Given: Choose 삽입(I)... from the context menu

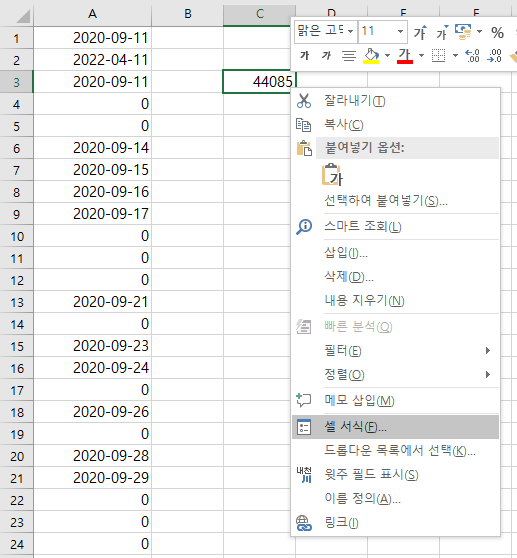Looking at the screenshot, I should [x=396, y=253].
